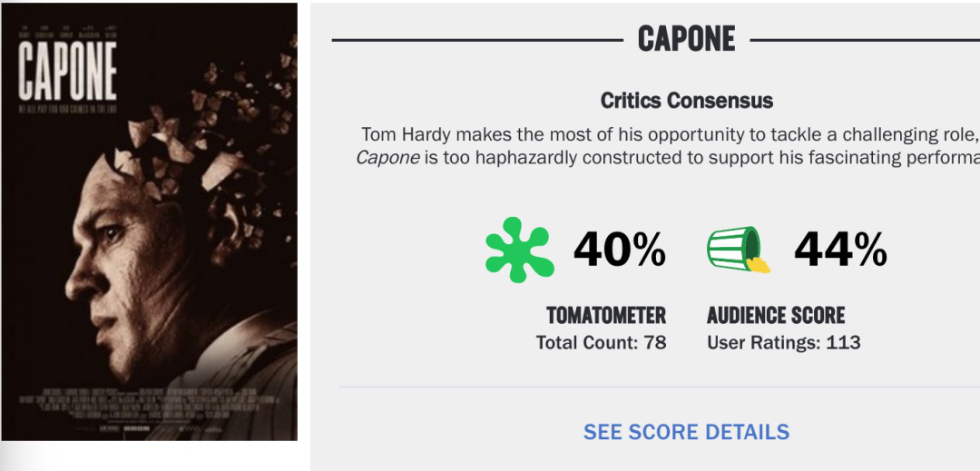Click the User Ratings: 113 text
The width and height of the screenshot is (980, 471).
[x=784, y=342]
